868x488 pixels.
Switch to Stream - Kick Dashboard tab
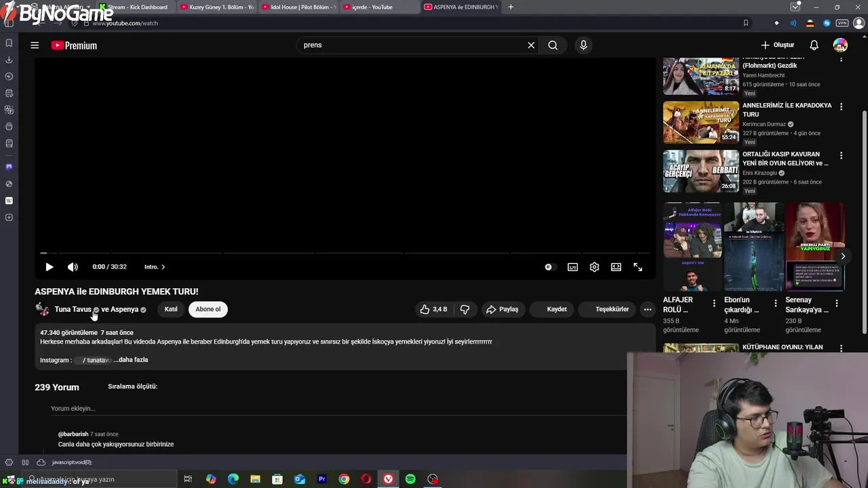136,7
